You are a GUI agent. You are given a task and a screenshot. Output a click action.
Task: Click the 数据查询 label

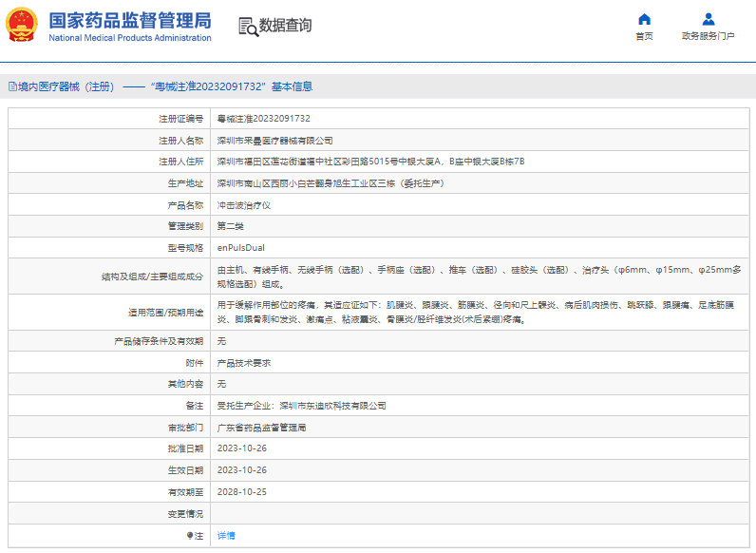pos(286,26)
